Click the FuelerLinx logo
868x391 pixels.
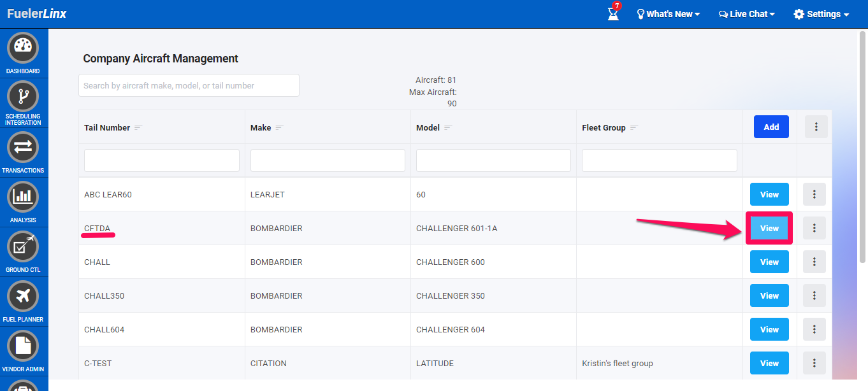pos(37,13)
